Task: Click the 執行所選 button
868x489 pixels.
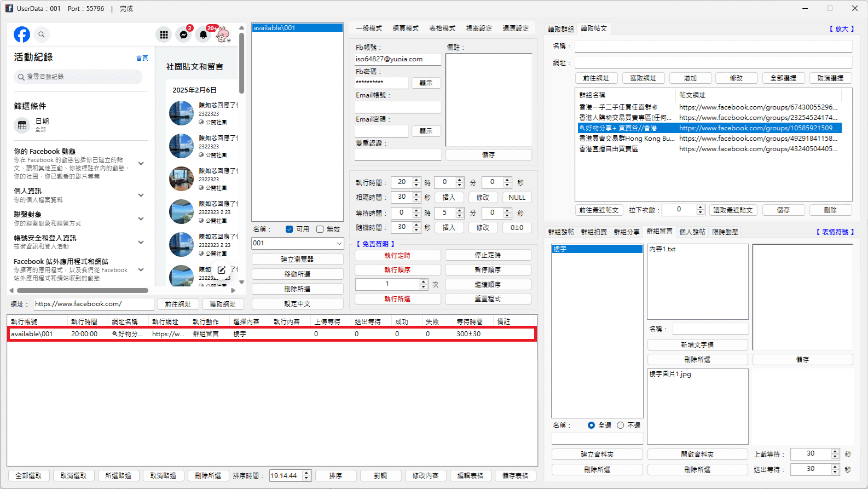Action: (397, 299)
